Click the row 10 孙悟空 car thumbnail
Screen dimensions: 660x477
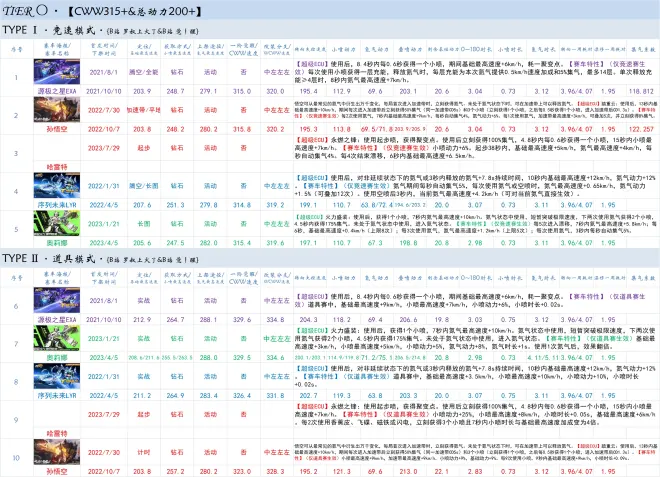50,452
